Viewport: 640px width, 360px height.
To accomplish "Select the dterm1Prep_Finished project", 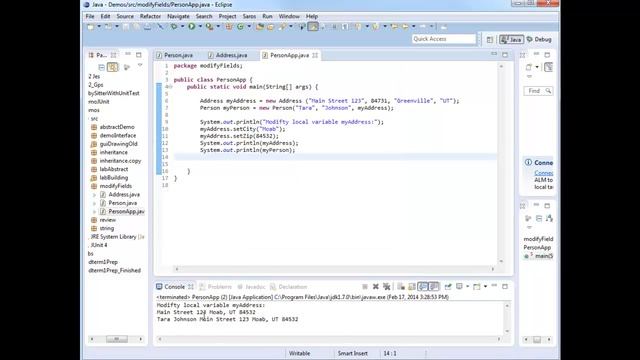I will [114, 271].
